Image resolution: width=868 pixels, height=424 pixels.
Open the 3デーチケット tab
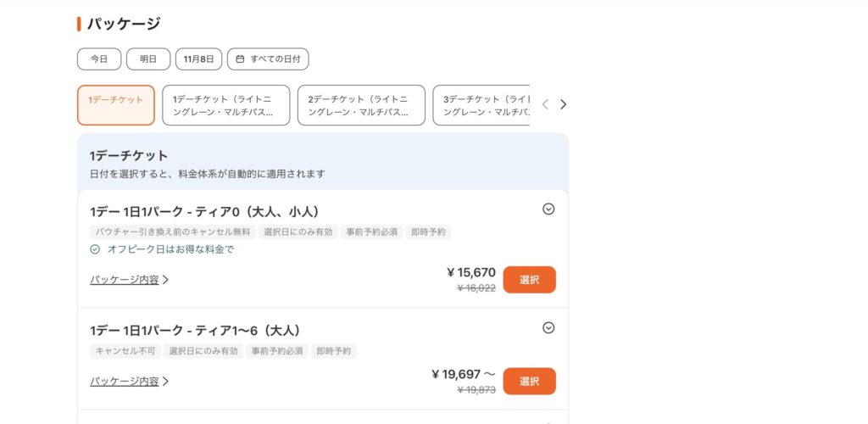[x=481, y=105]
